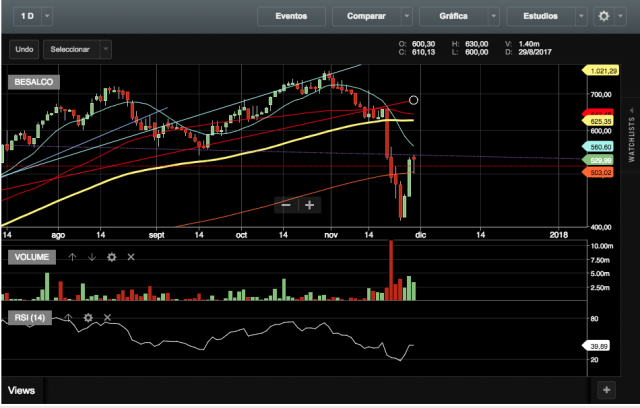The height and width of the screenshot is (408, 640).
Task: Select the Views tab
Action: point(22,390)
